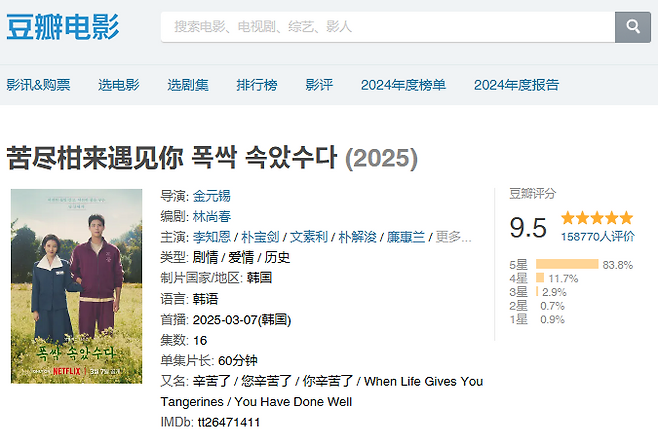Click the 豆瓣评分 label
The width and height of the screenshot is (658, 445).
533,194
